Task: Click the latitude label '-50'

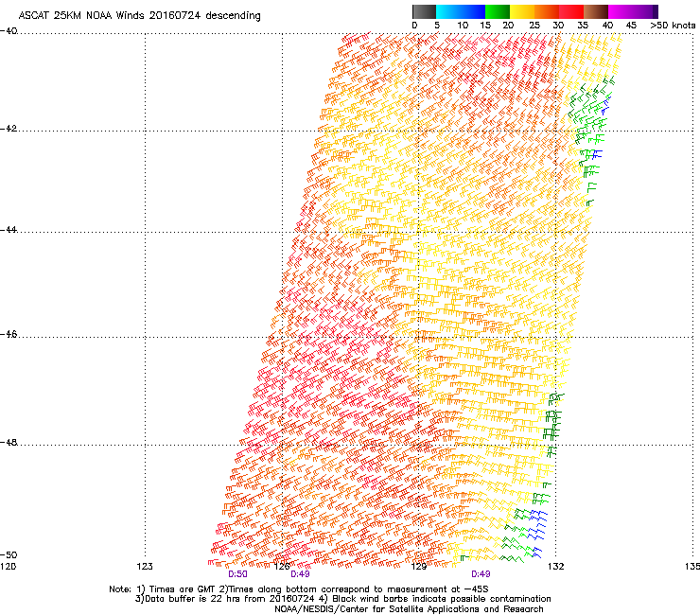Action: pos(9,554)
